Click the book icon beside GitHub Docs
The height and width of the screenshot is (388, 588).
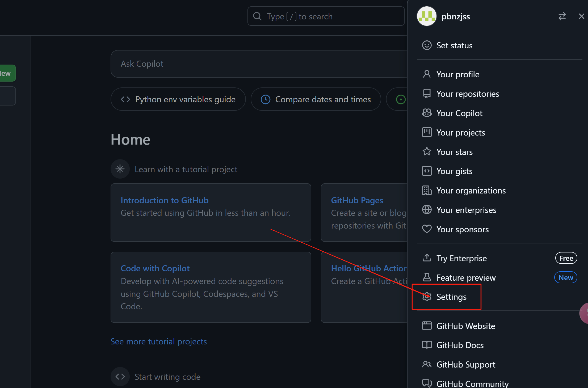427,345
